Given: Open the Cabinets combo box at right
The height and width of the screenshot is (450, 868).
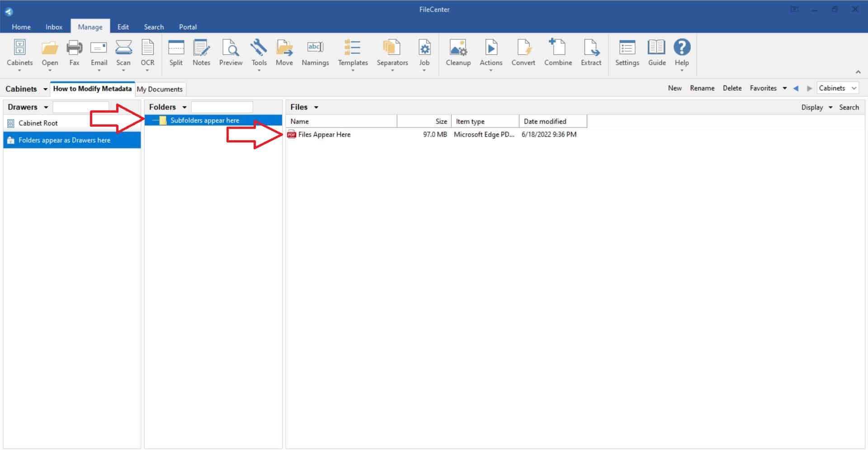Looking at the screenshot, I should [838, 88].
